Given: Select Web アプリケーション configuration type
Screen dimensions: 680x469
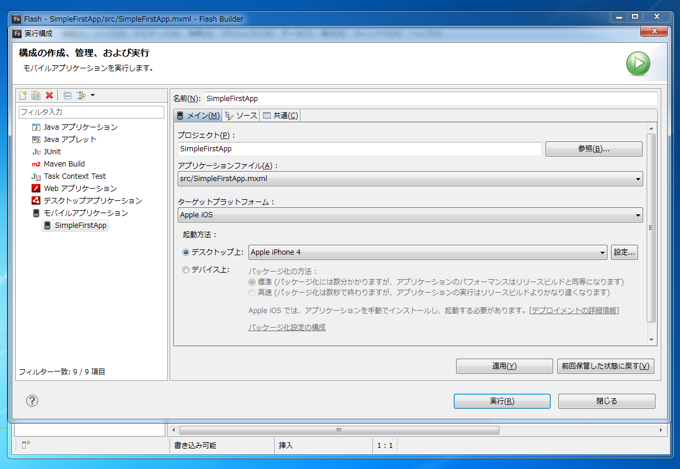Looking at the screenshot, I should [x=74, y=188].
